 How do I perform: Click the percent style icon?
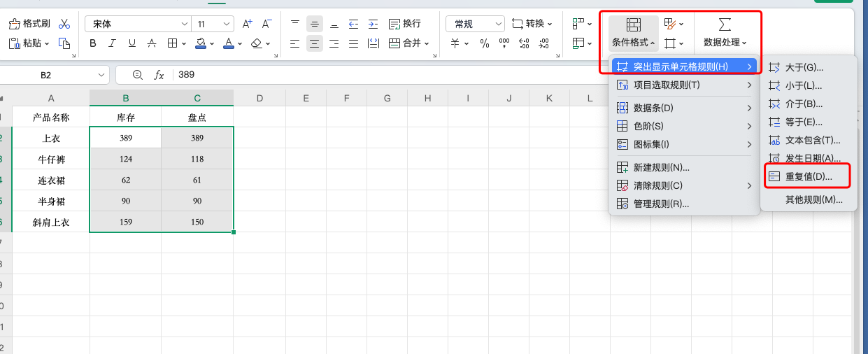(x=485, y=43)
